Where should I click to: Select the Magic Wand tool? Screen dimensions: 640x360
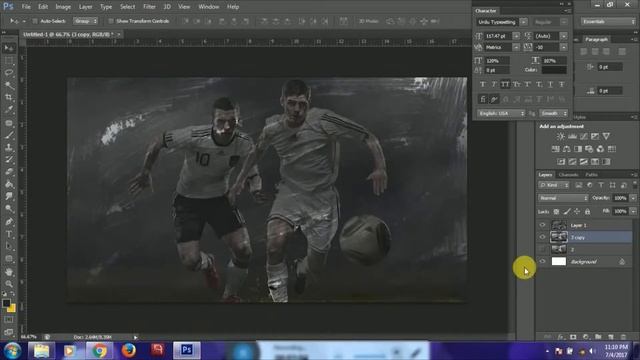pyautogui.click(x=9, y=85)
